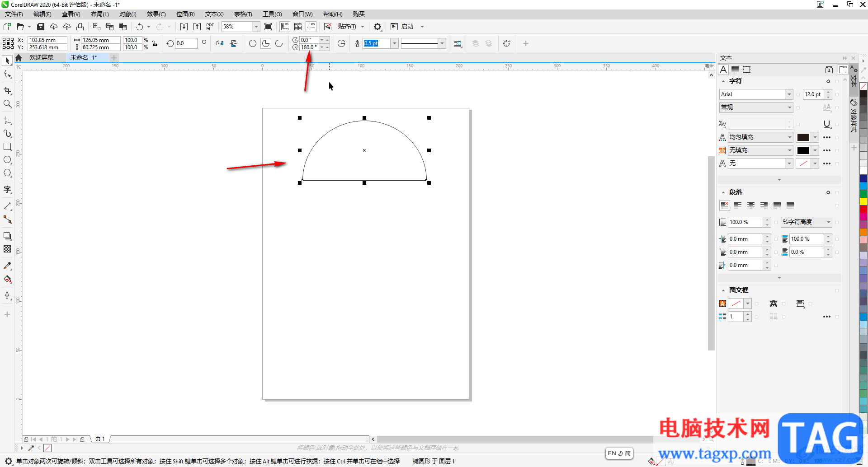868x467 pixels.
Task: Toggle show grid icon
Action: (298, 27)
